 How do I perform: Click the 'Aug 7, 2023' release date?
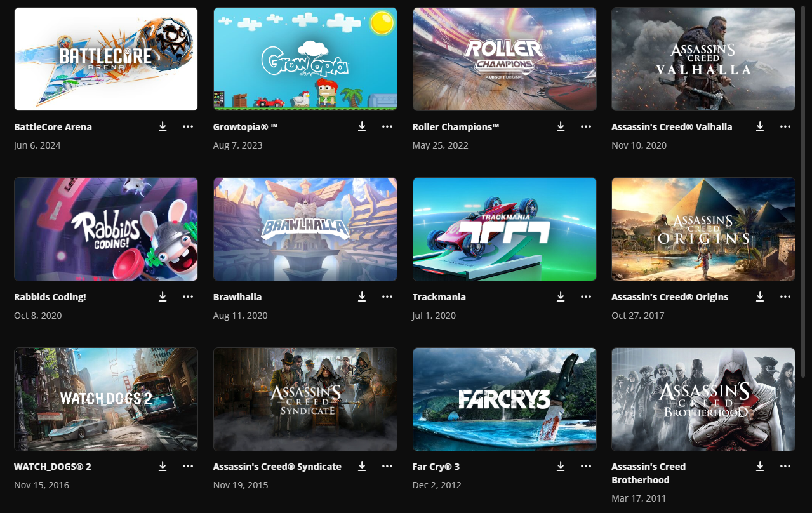238,145
